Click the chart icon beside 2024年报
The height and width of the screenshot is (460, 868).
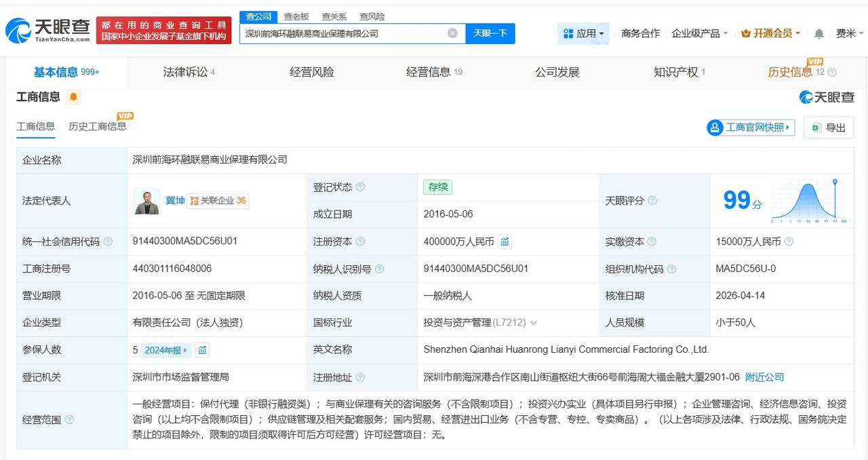(x=202, y=350)
